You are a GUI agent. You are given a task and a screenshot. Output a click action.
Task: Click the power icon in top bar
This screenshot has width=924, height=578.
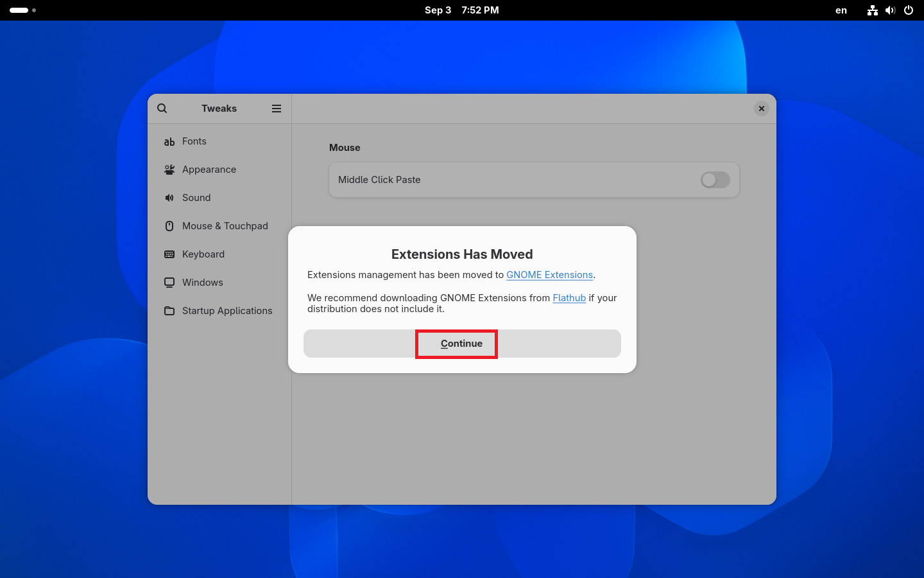point(909,10)
